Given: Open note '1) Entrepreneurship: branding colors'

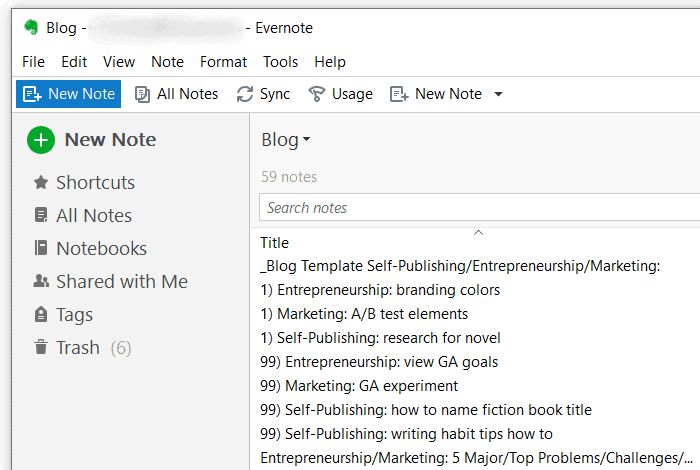Looking at the screenshot, I should [x=380, y=290].
